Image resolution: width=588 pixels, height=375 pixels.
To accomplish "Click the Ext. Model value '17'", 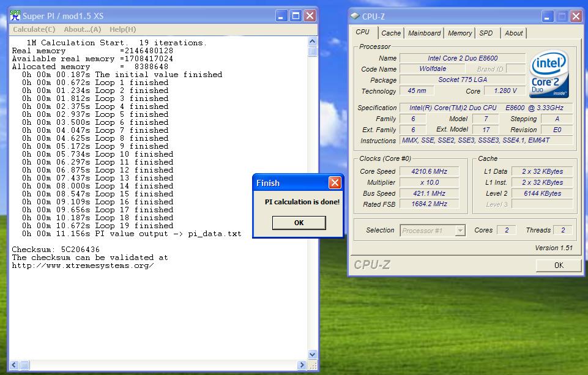I will pyautogui.click(x=486, y=130).
